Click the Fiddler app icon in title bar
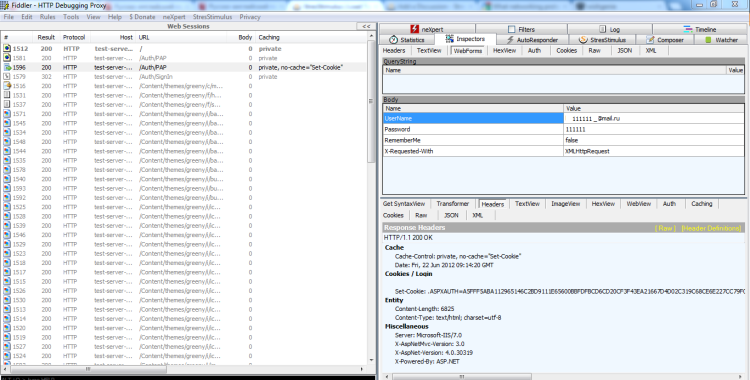 [4, 5]
